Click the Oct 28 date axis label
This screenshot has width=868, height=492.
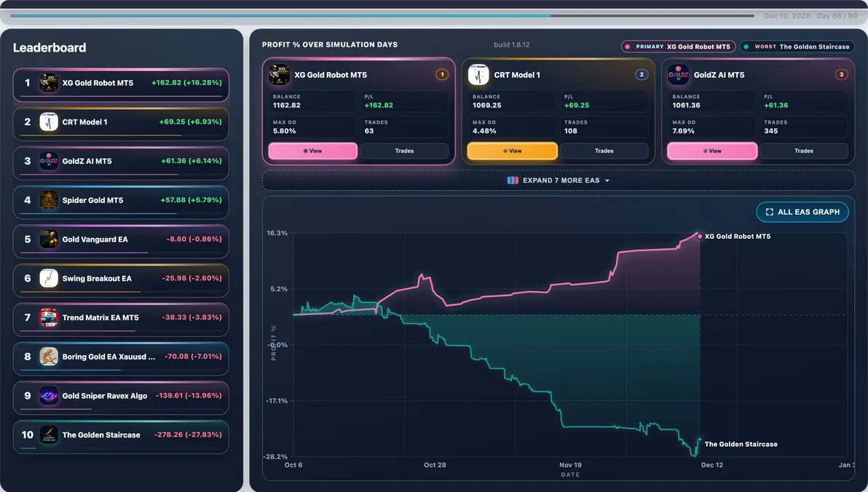click(x=435, y=465)
